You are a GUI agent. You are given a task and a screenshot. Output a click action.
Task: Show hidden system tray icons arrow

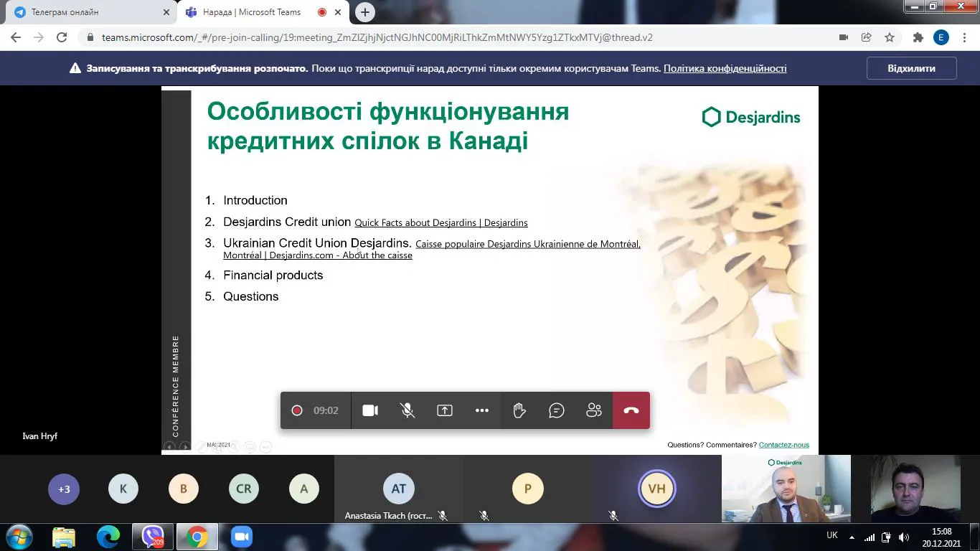point(852,537)
